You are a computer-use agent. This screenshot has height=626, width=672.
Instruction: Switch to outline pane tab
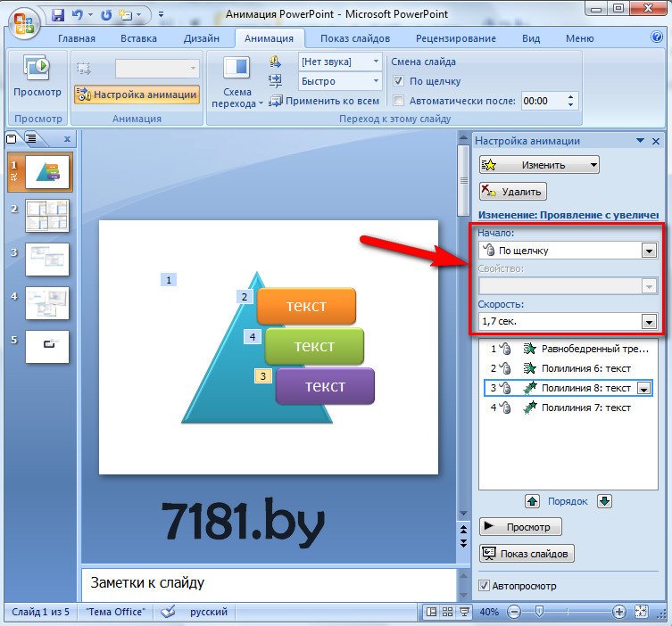[31, 138]
